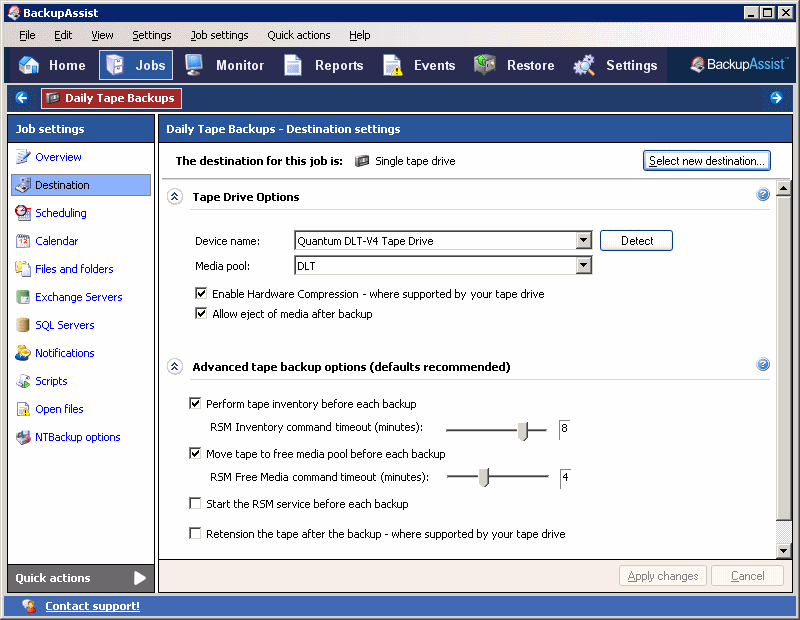This screenshot has width=800, height=620.
Task: Open help for Tape Drive Options
Action: (763, 194)
